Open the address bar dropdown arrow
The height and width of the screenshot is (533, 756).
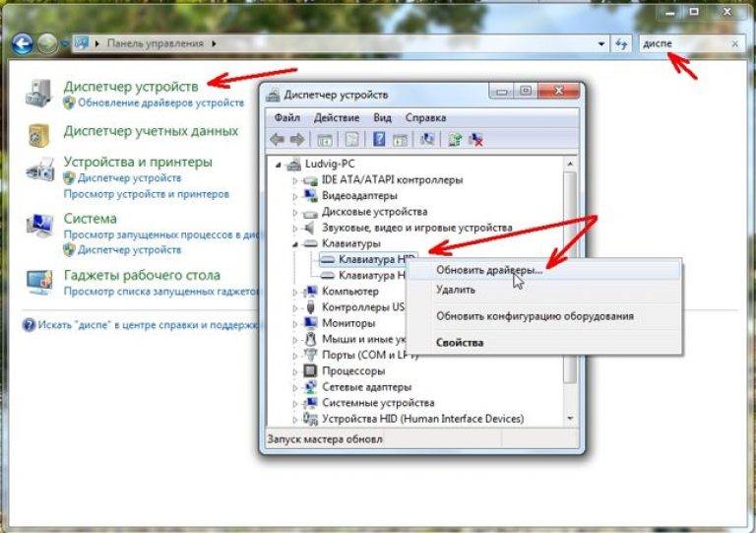coord(601,44)
